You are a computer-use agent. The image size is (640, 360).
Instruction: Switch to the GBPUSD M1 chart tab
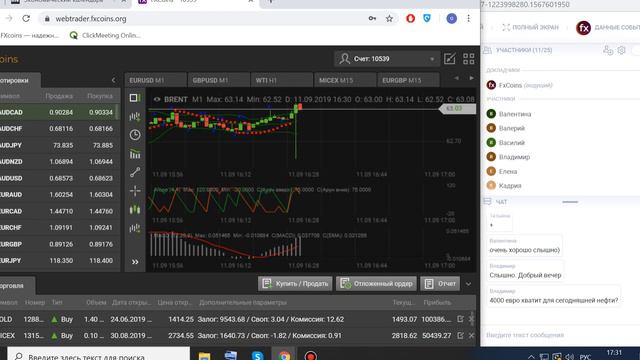[218, 80]
